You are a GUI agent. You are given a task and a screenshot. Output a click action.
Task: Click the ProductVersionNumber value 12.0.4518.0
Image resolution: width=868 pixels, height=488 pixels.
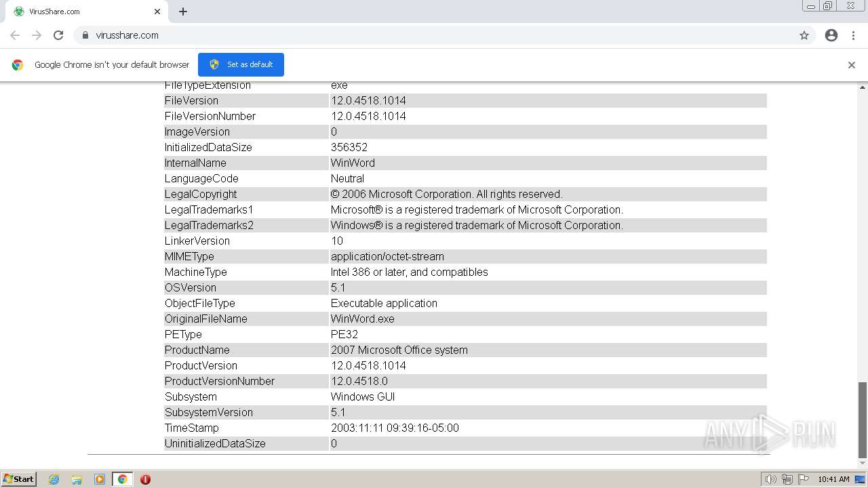359,381
